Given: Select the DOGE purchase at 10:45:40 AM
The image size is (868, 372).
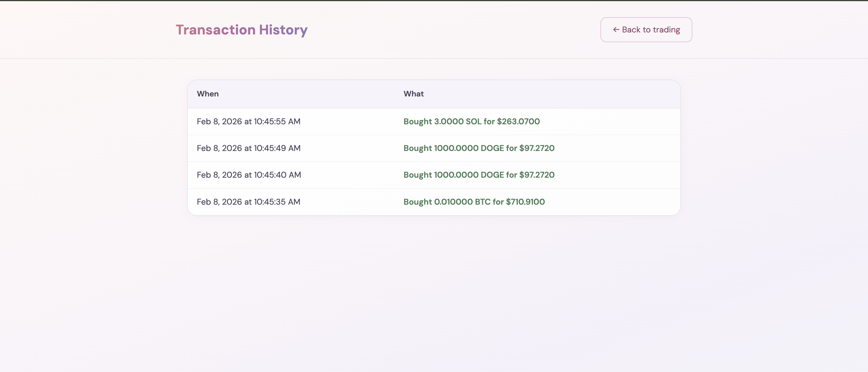Looking at the screenshot, I should (479, 175).
